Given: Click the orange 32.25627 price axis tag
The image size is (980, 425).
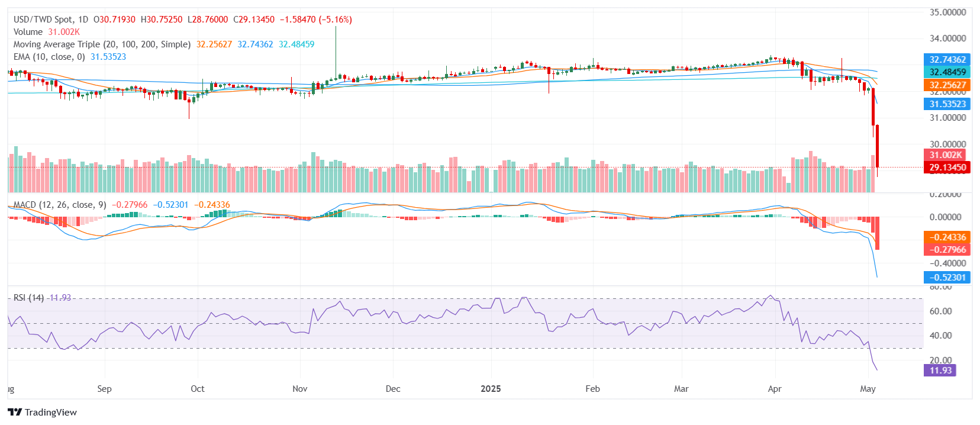Looking at the screenshot, I should click(947, 85).
